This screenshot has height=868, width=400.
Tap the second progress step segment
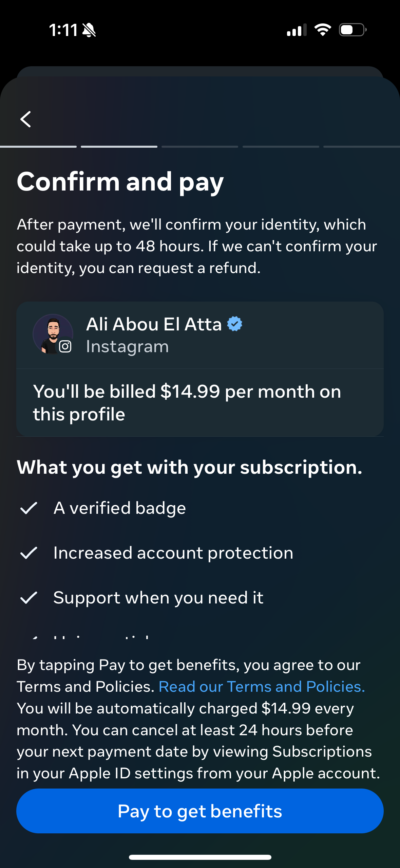point(119,147)
